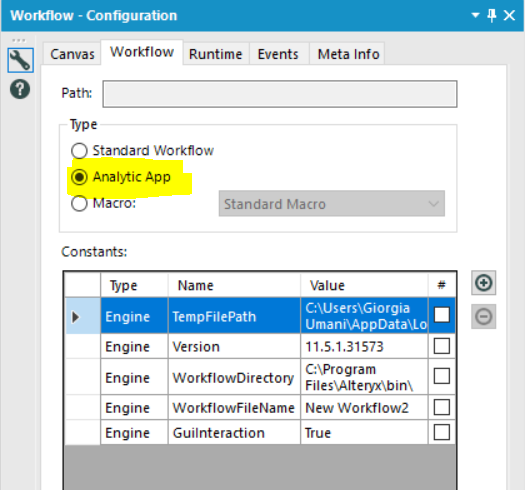Open the Meta Info tab
The height and width of the screenshot is (490, 525).
(348, 54)
